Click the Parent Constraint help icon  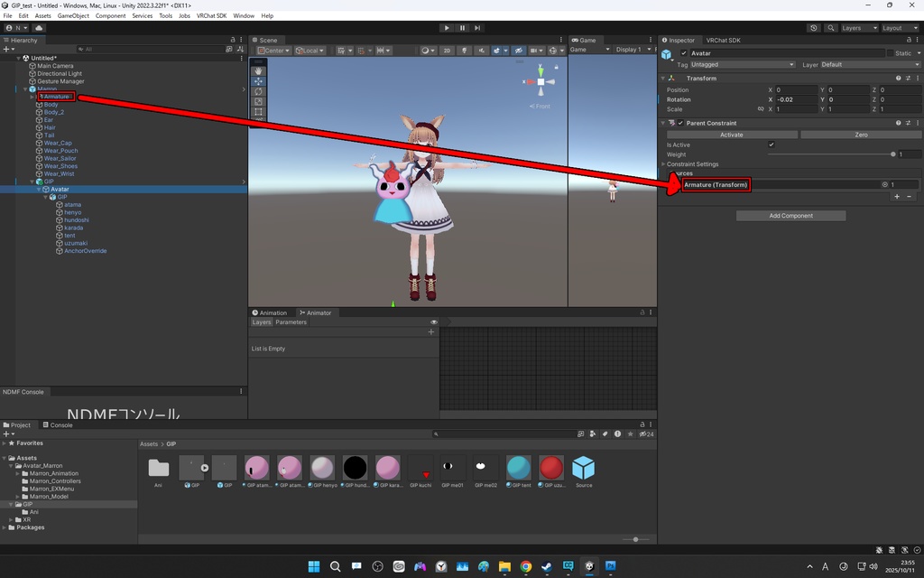(x=898, y=123)
